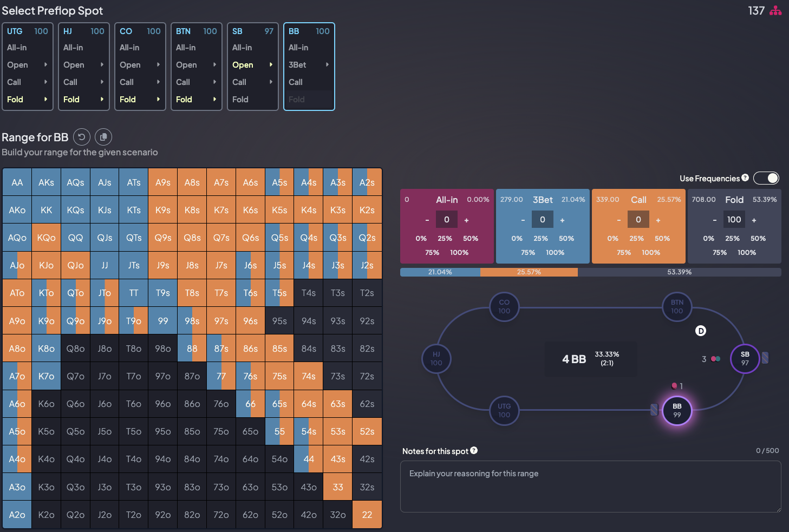Select the 22 hand cell
The width and height of the screenshot is (789, 532).
click(x=367, y=515)
